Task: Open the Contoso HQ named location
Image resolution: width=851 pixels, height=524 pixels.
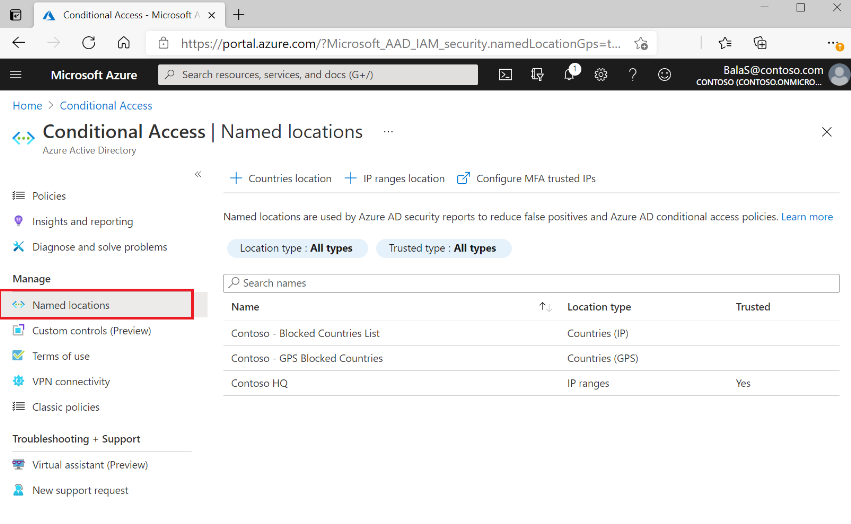Action: point(259,383)
